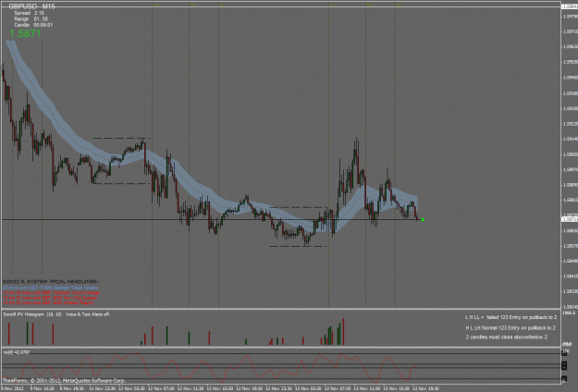
Task: Click the SonicR PV Histogram indicator label
Action: coord(56,314)
